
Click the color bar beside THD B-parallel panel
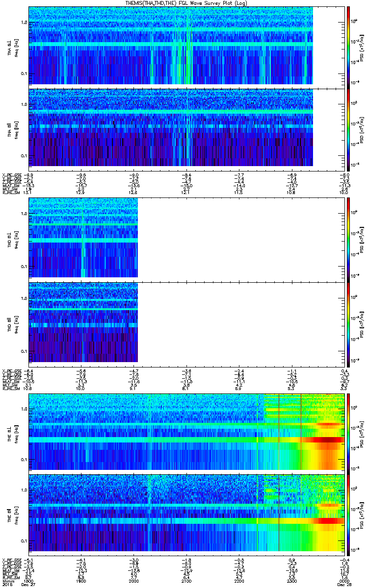(x=348, y=324)
